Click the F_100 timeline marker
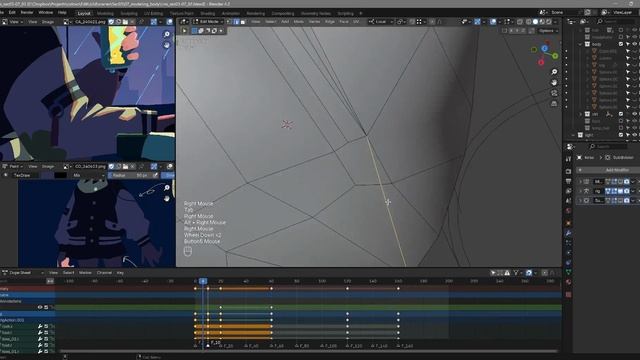The image size is (640, 360). [329, 346]
